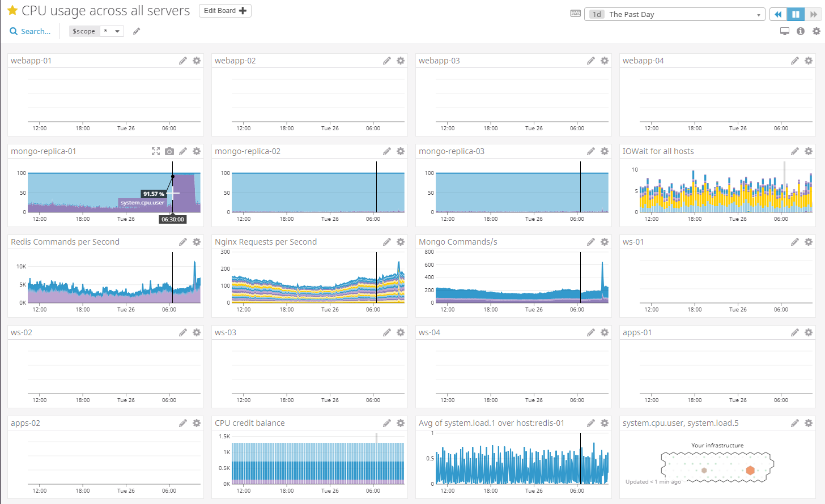Enter TV mode with monitor icon
825x504 pixels.
coord(784,31)
